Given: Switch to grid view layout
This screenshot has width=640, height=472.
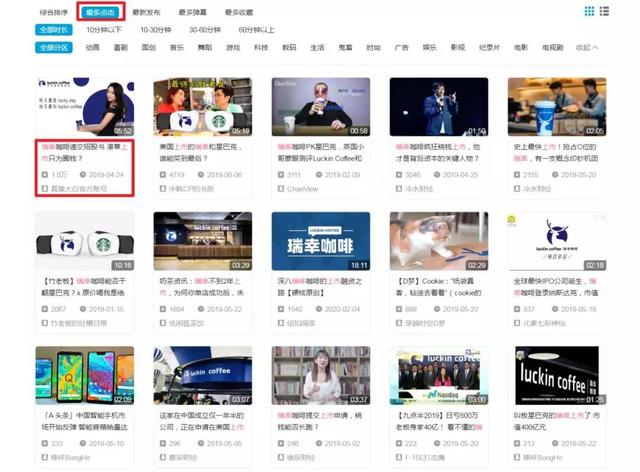Looking at the screenshot, I should [589, 11].
